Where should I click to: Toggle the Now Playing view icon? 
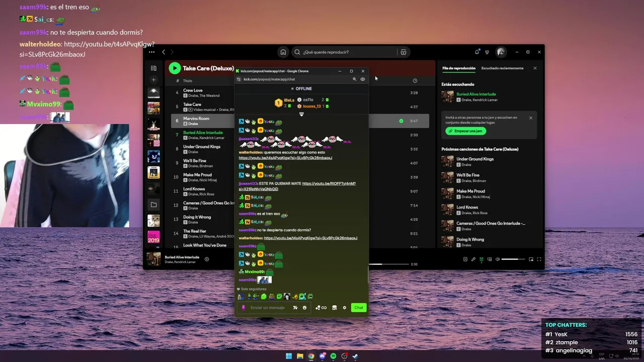point(465,259)
